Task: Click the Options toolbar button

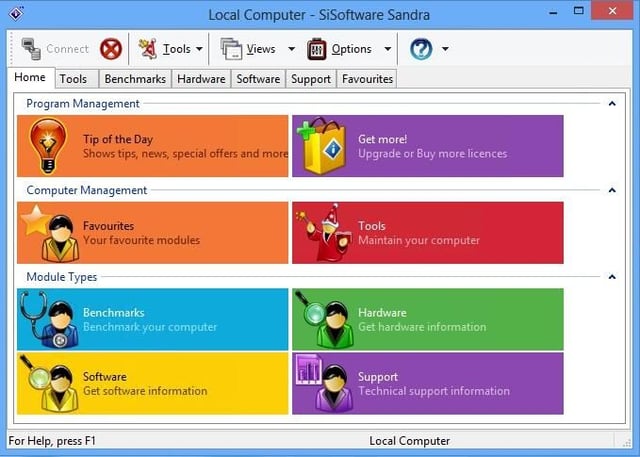Action: click(340, 49)
